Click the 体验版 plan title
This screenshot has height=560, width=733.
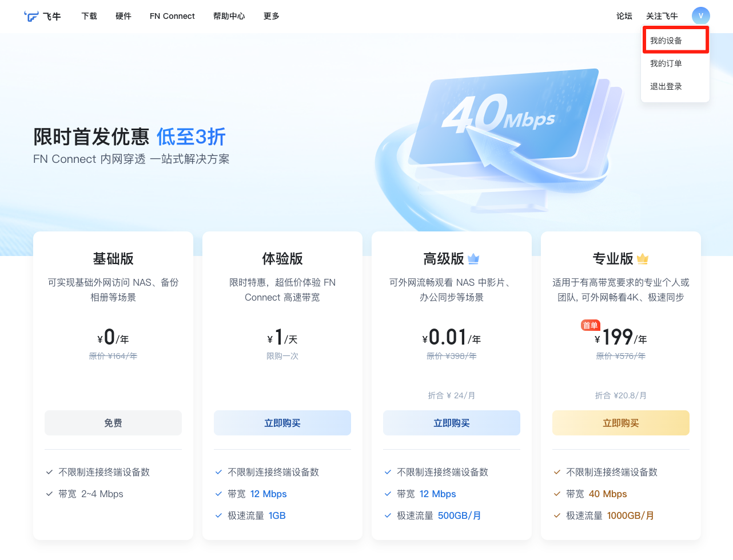[x=282, y=259]
